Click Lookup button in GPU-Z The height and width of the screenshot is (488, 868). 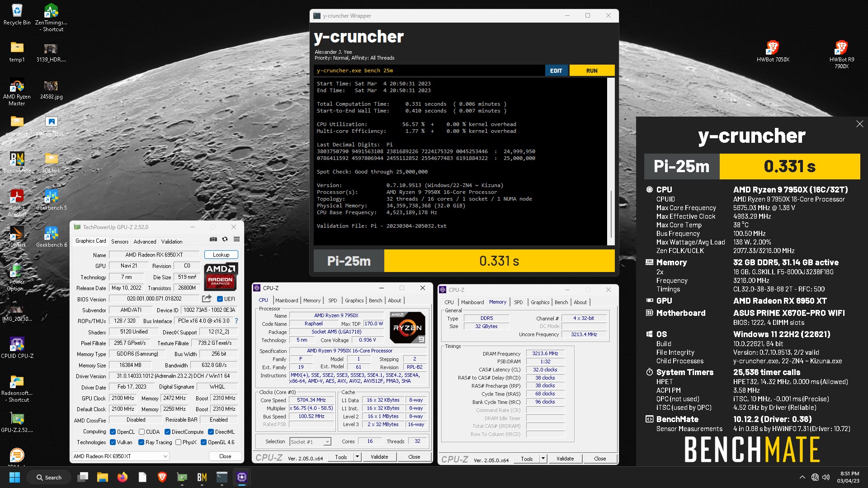(221, 254)
